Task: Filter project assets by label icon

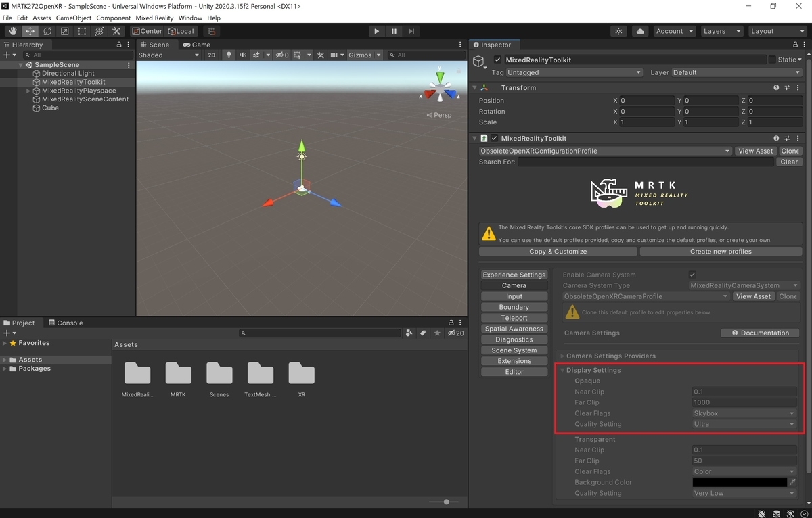Action: (423, 333)
